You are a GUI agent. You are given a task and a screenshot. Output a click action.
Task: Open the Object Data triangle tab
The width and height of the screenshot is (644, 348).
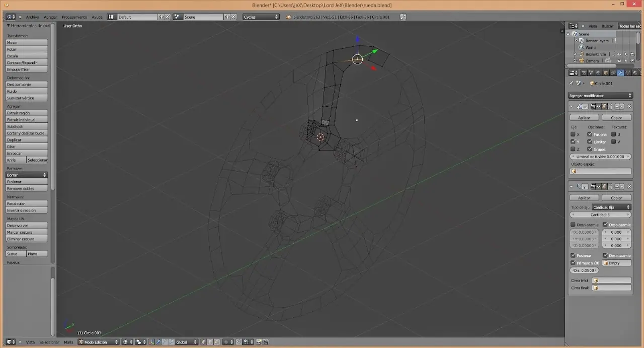pos(628,73)
